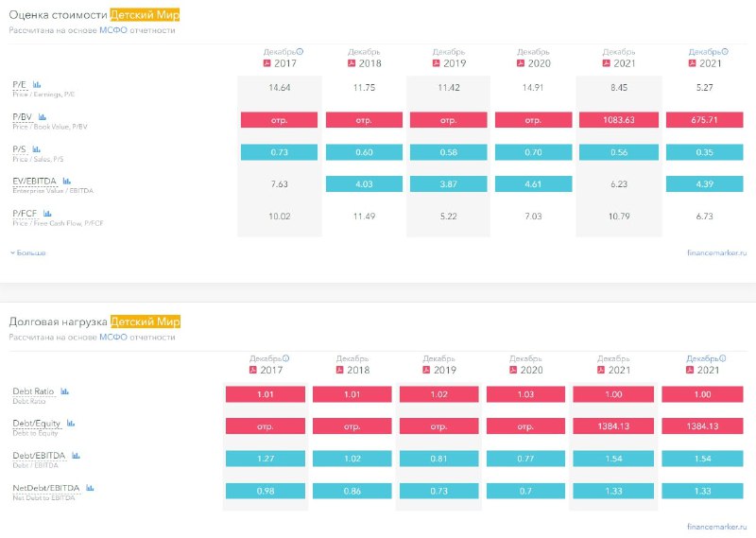This screenshot has width=756, height=538.
Task: Select the P/S value 0.73
Action: tap(279, 152)
